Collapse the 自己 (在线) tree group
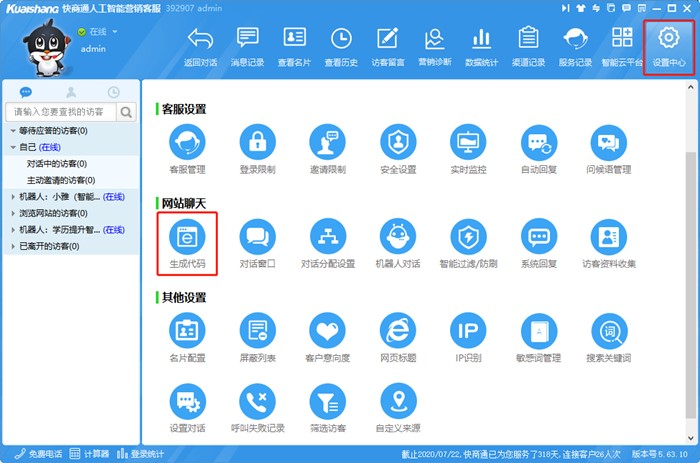Viewport: 700px width, 463px height. pos(13,147)
